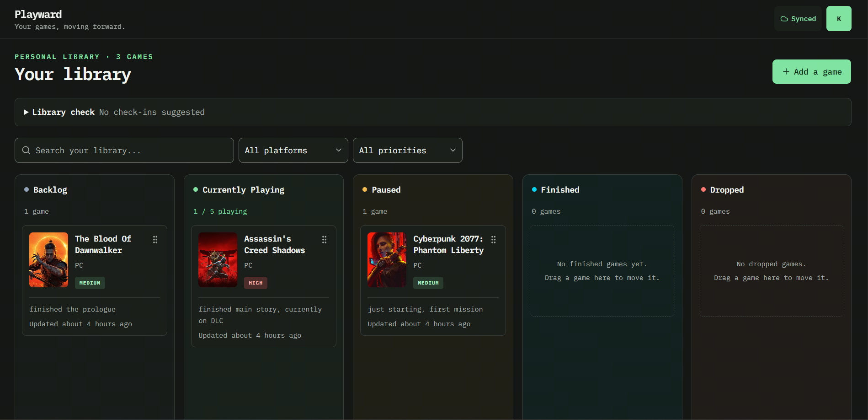Click updated timestamp on Dawnwalker card
The image size is (868, 420).
pos(80,324)
